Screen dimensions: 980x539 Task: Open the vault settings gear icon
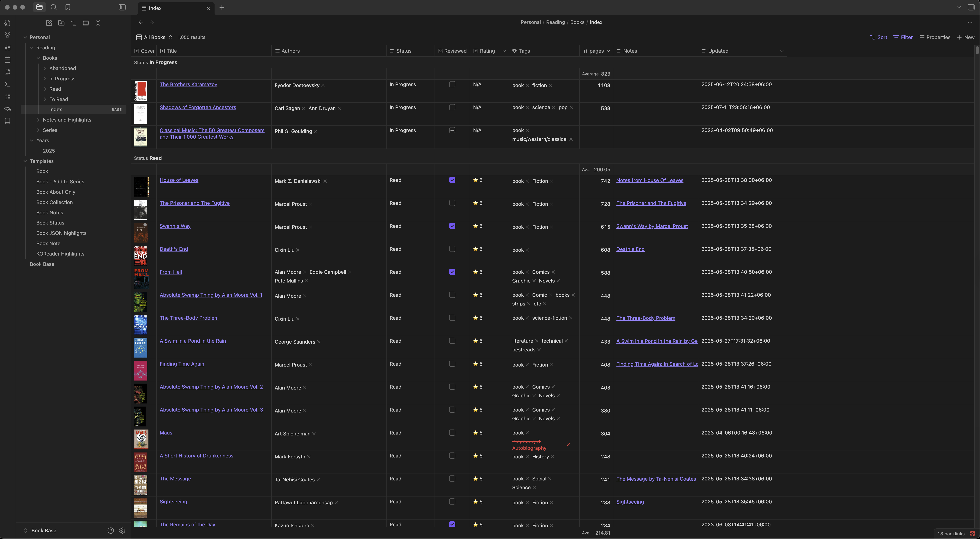tap(122, 531)
